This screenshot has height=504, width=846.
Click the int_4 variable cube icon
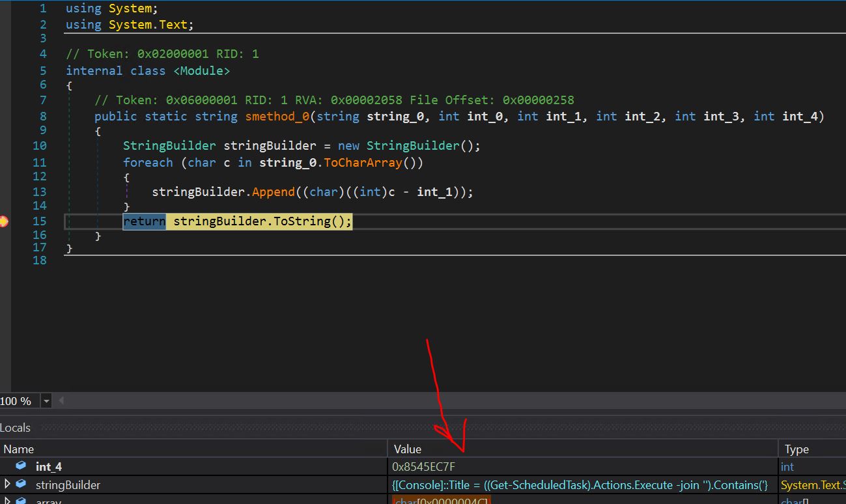pyautogui.click(x=21, y=466)
